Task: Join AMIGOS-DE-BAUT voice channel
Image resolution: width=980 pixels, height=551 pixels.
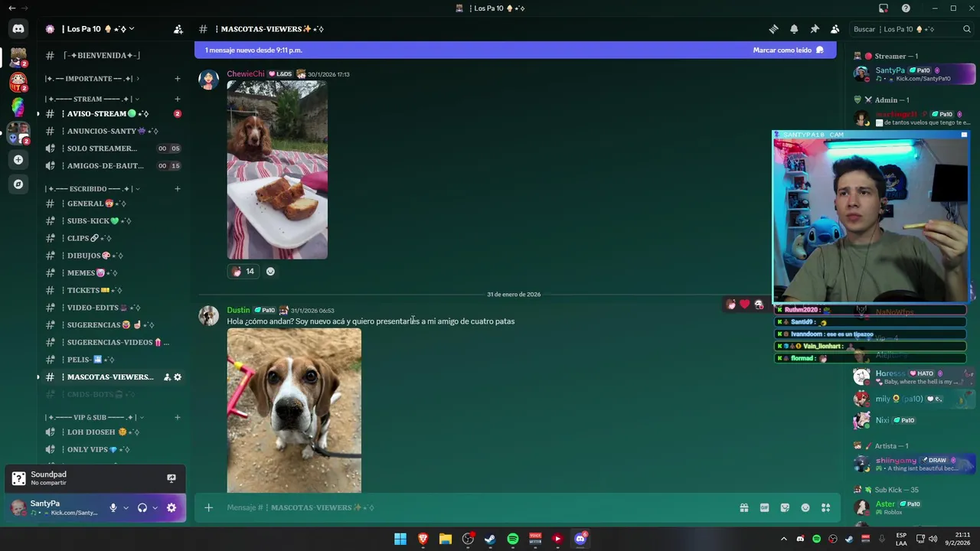Action: [113, 165]
